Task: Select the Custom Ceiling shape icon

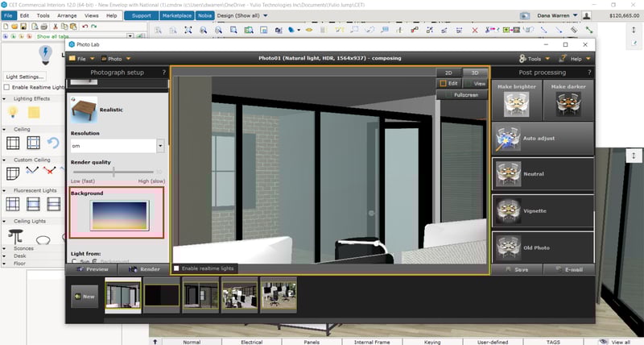Action: click(13, 172)
